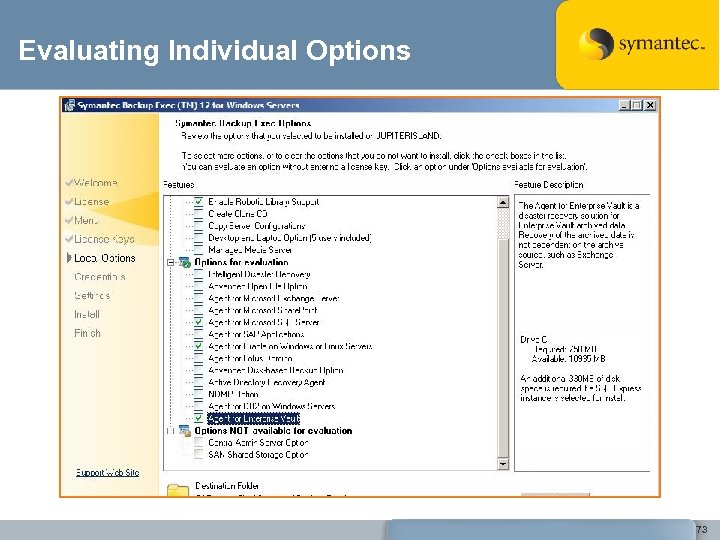Collapse the Options for evaluation group
Screen dimensions: 720x540
pyautogui.click(x=170, y=263)
